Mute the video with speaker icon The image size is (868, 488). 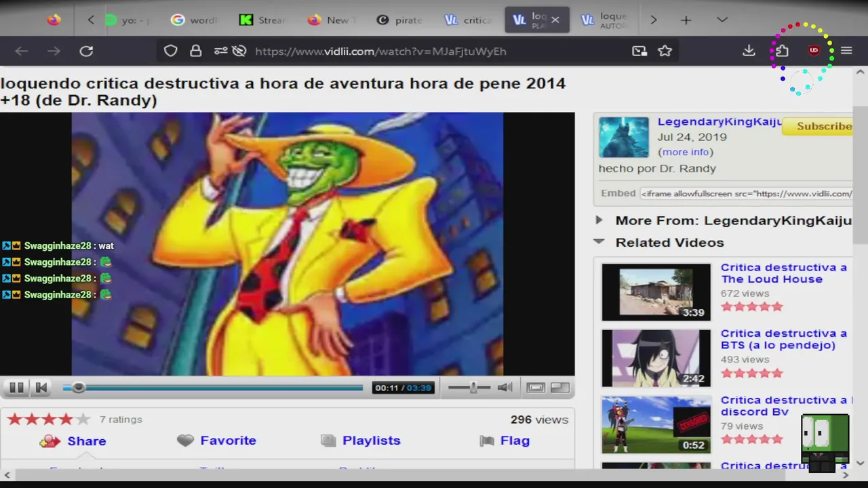[x=505, y=388]
